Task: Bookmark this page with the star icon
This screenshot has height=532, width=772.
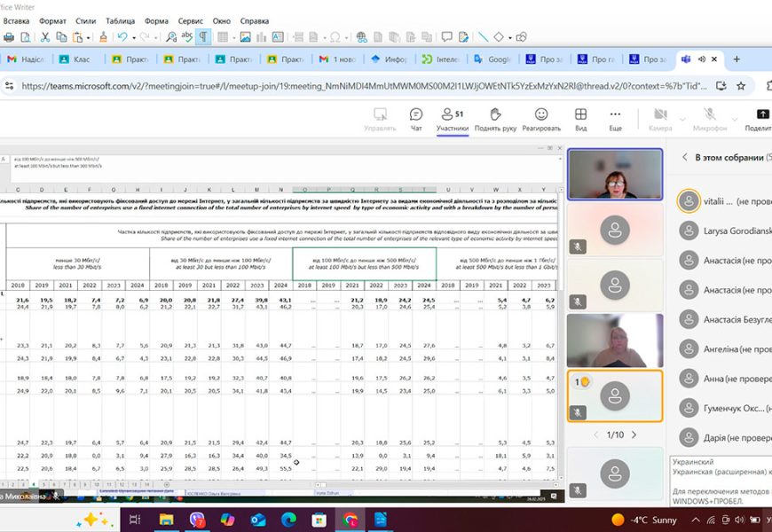Action: 741,86
